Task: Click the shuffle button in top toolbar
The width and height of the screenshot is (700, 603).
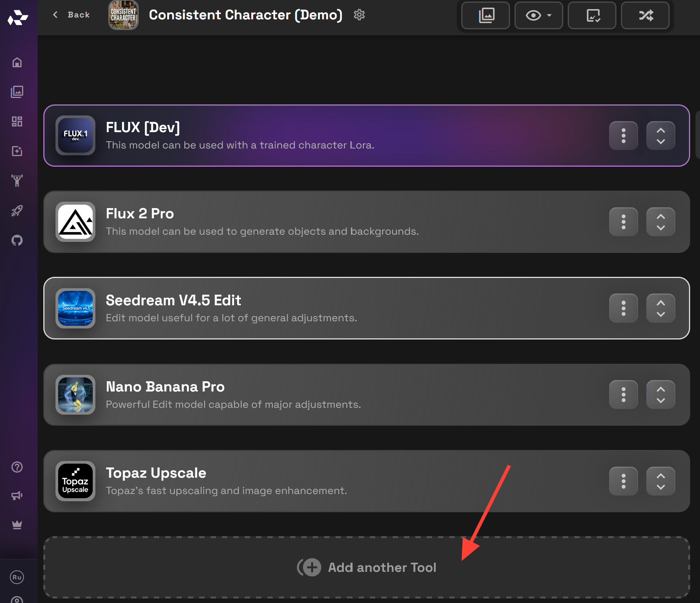Action: pyautogui.click(x=645, y=16)
